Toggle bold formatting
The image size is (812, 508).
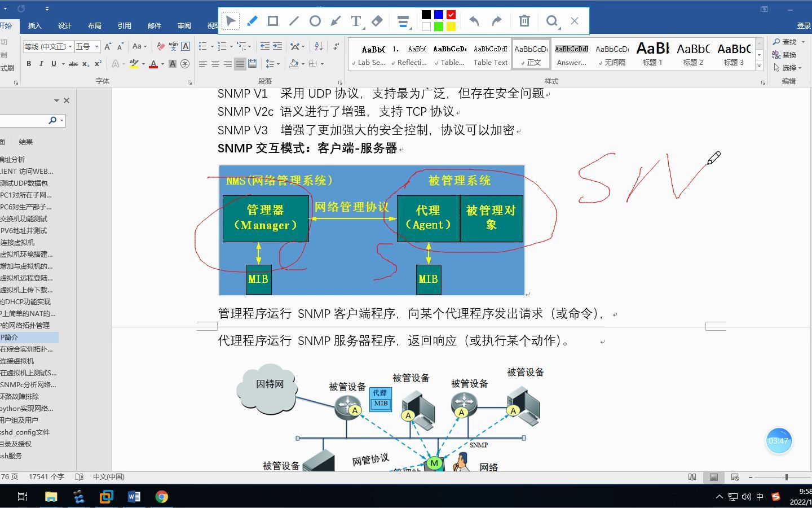(29, 64)
